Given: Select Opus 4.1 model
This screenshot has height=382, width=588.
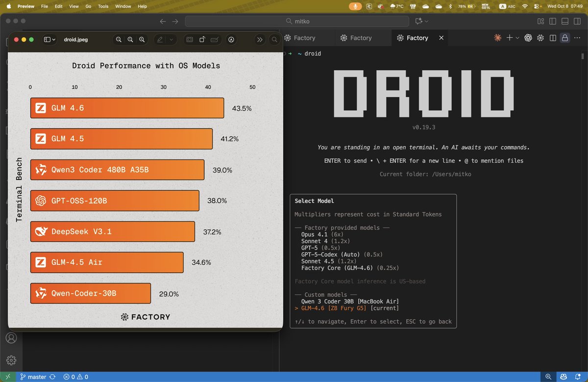Looking at the screenshot, I should pos(321,234).
